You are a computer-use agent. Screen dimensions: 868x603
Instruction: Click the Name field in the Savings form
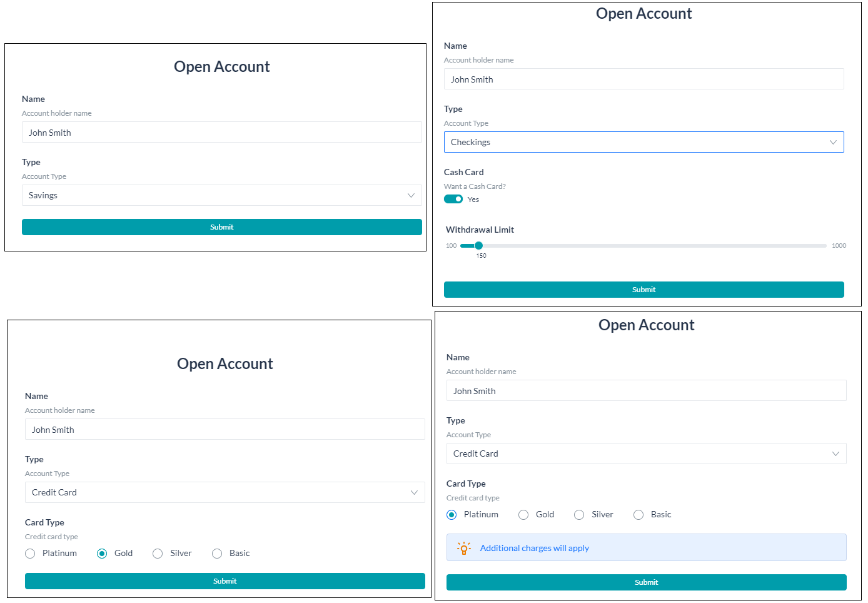coord(221,133)
